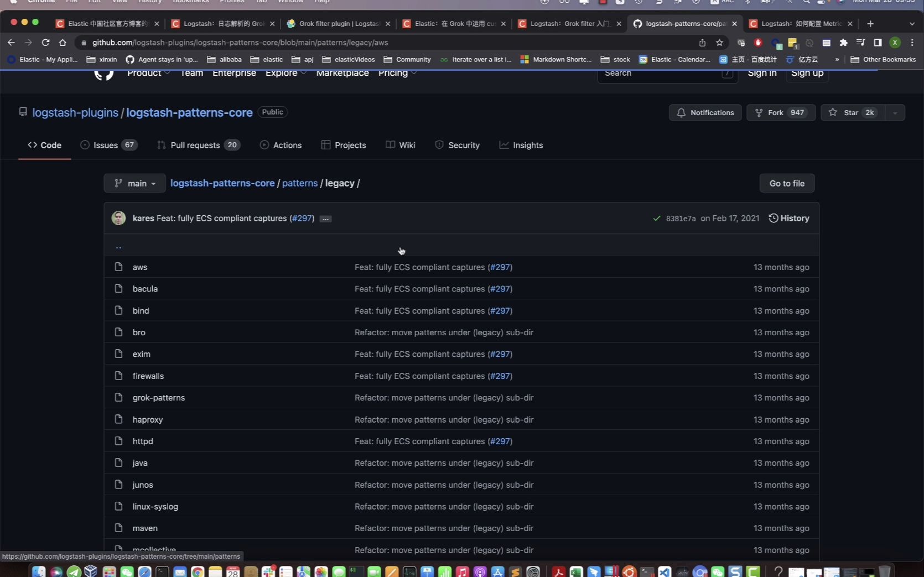Open the Community bookmark folder
Screen dimensions: 924x577
pyautogui.click(x=407, y=59)
